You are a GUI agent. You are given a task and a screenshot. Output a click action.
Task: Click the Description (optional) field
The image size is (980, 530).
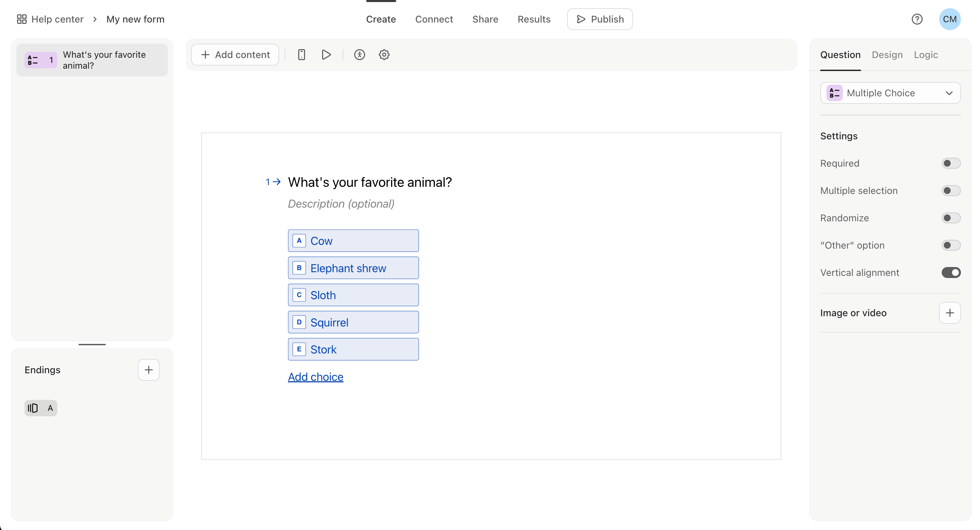[341, 204]
